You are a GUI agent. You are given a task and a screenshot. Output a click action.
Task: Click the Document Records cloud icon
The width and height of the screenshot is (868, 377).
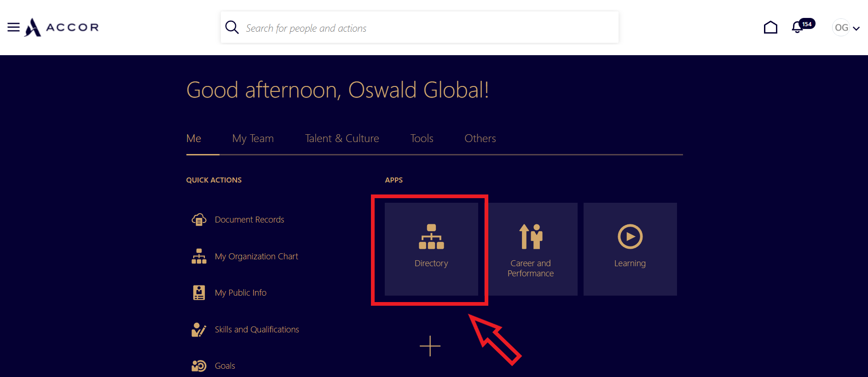pos(199,220)
